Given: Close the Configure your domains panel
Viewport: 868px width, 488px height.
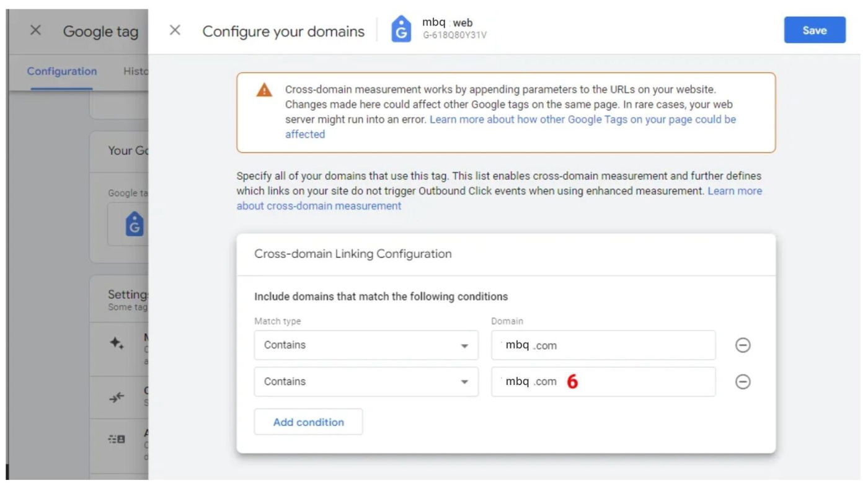Looking at the screenshot, I should pyautogui.click(x=175, y=30).
